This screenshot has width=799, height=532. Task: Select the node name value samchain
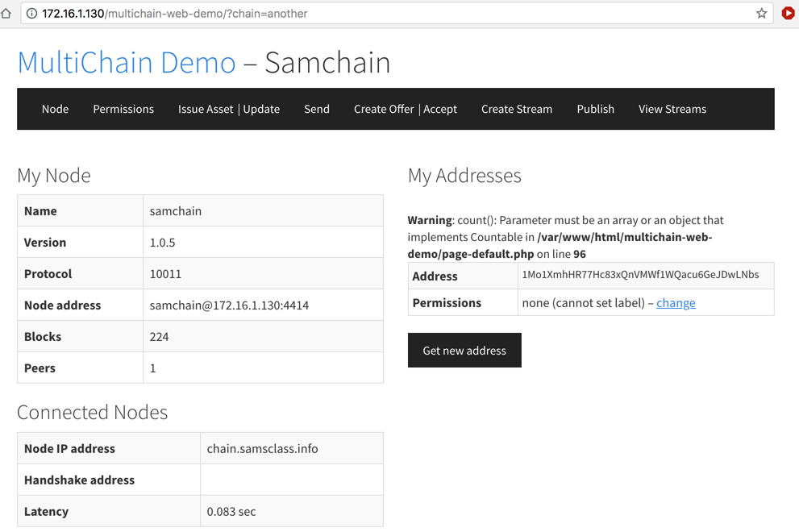click(x=175, y=211)
